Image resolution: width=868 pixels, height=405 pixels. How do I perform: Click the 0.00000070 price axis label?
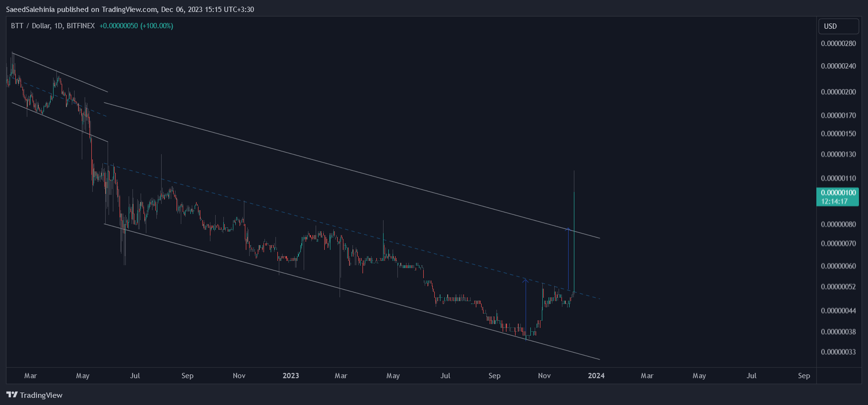[838, 244]
